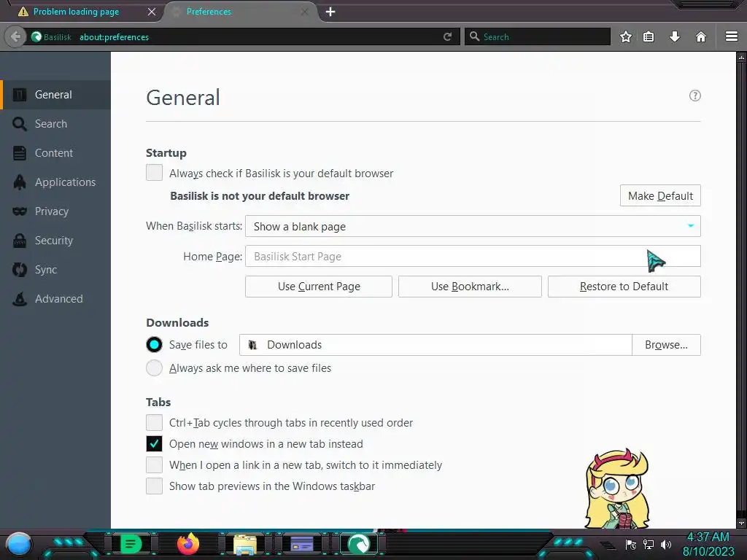Viewport: 747px width, 560px height.
Task: Click the help question mark icon
Action: (695, 96)
